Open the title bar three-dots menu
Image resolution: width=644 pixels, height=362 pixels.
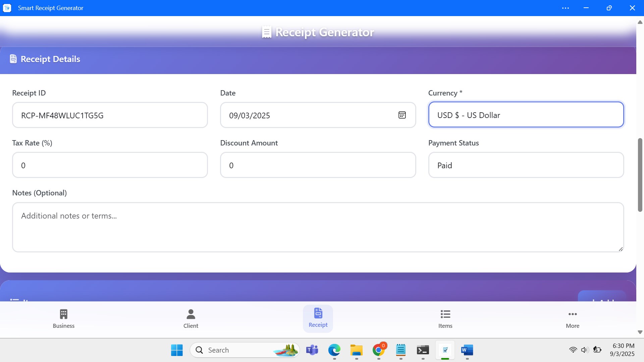pos(565,8)
